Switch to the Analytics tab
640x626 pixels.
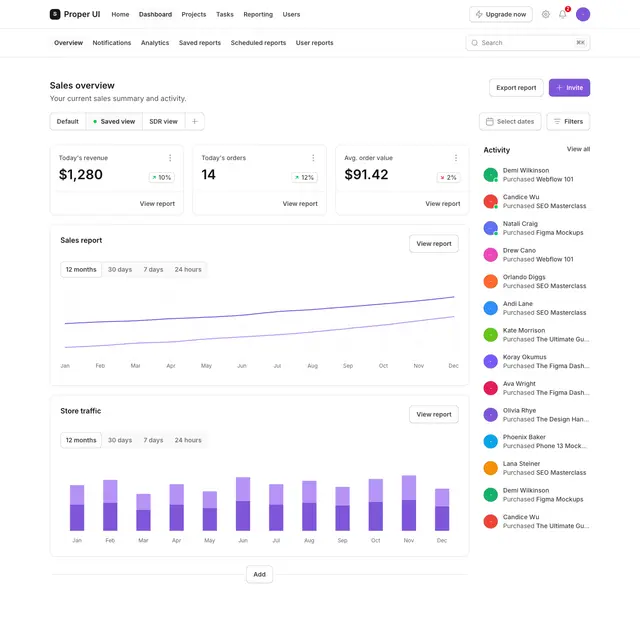point(155,42)
